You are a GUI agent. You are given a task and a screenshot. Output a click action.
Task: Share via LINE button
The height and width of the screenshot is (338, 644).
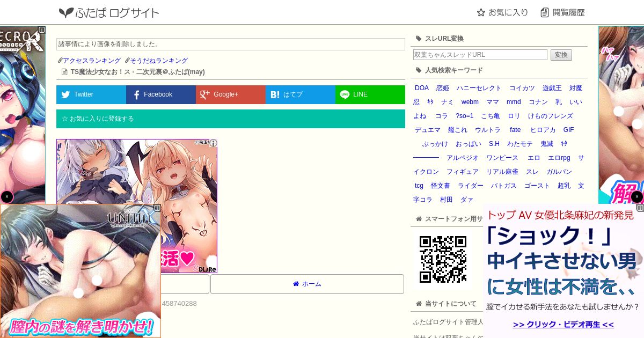tap(370, 94)
